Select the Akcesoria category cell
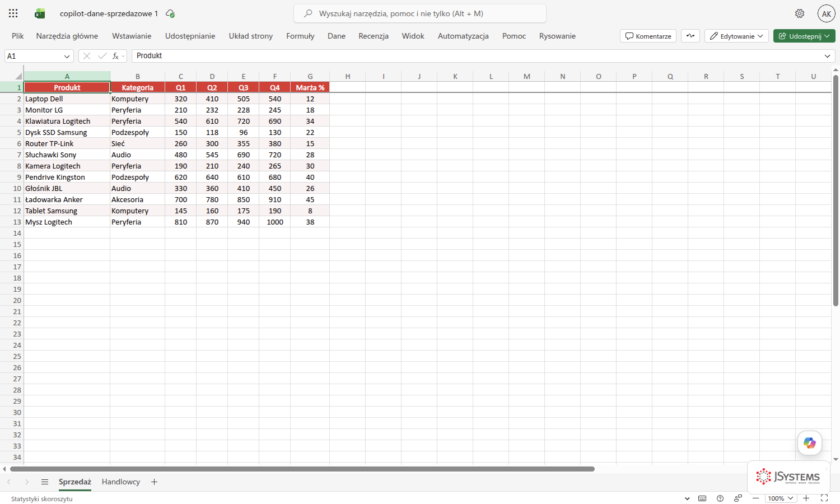 pyautogui.click(x=138, y=199)
